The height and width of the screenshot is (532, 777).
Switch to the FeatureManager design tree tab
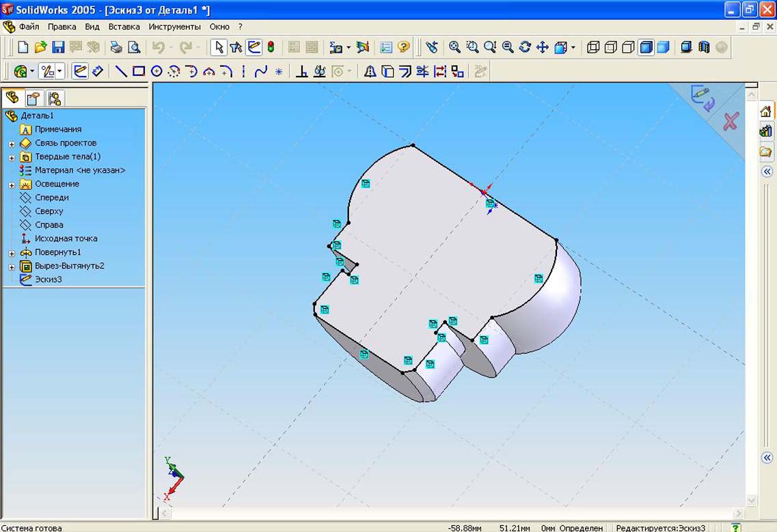[x=13, y=98]
